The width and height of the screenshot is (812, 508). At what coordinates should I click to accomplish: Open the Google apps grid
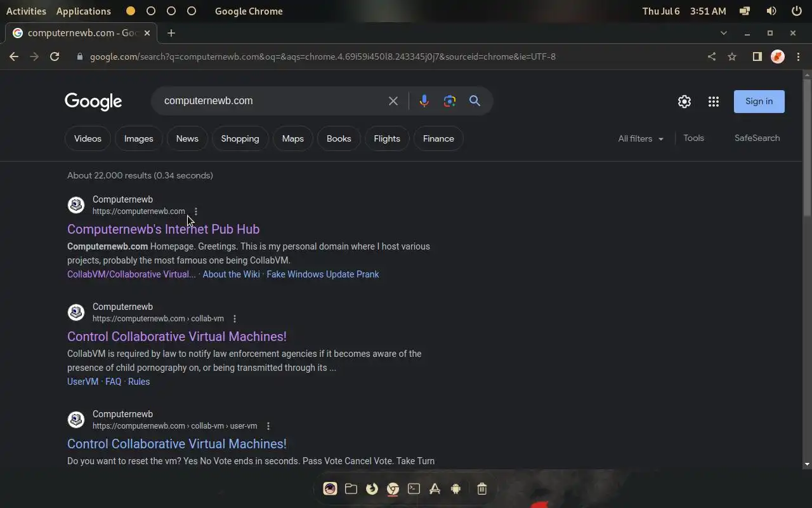(714, 102)
